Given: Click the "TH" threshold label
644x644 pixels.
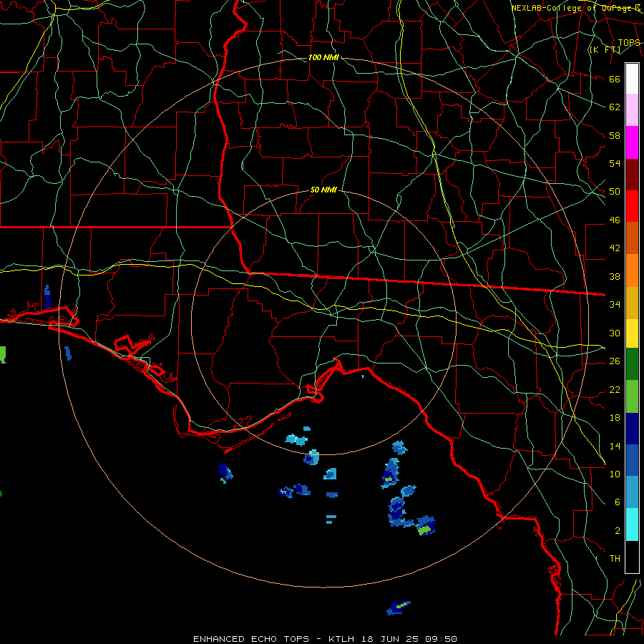Looking at the screenshot, I should click(x=615, y=559).
